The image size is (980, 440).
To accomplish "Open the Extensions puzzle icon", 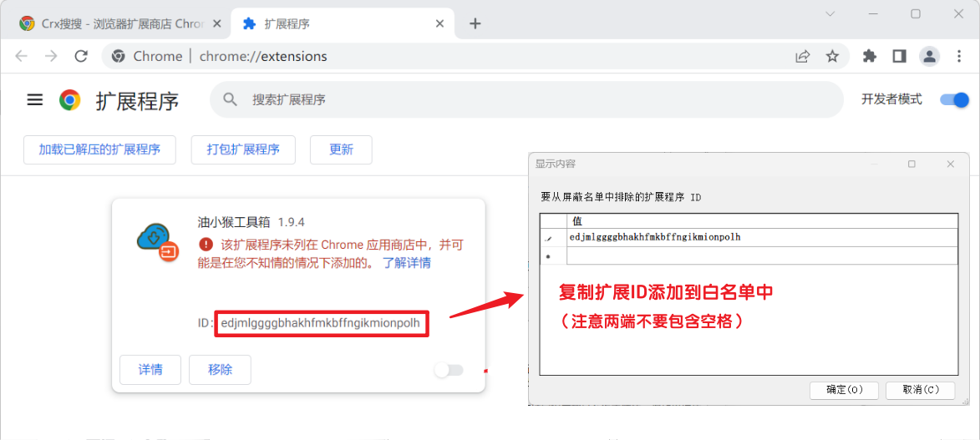I will tap(870, 56).
